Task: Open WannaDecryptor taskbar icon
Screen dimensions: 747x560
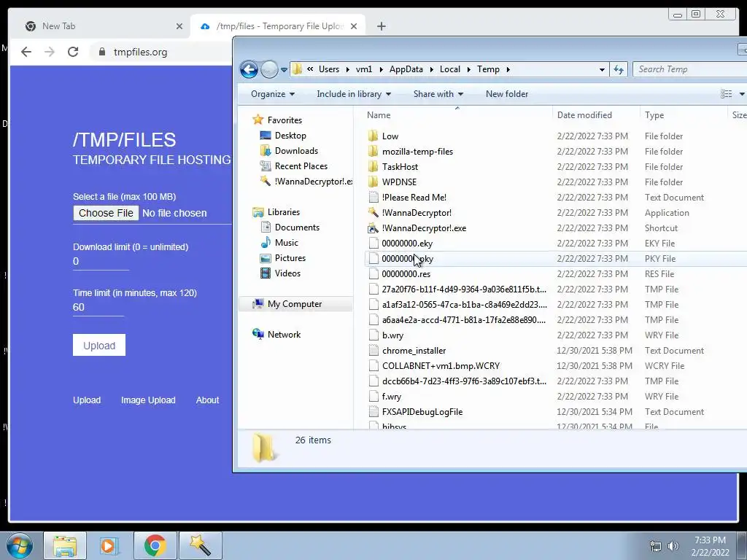Action: (x=201, y=545)
